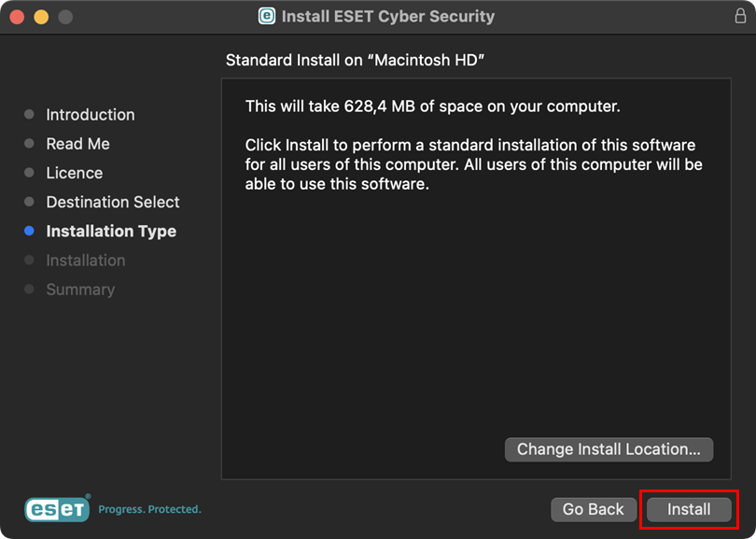Click the ESET app icon in title bar
The image size is (756, 539).
[267, 17]
